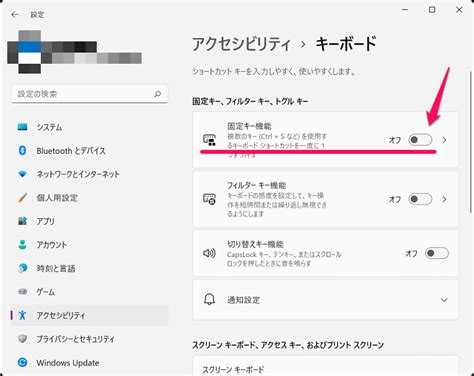The image size is (474, 376).
Task: Click the back arrow in the settings header
Action: (15, 14)
